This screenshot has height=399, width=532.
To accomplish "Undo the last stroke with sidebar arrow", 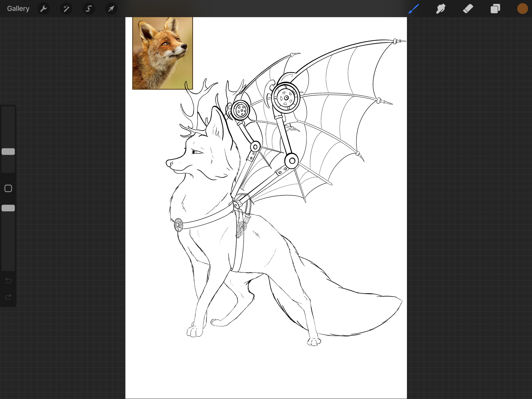I will click(8, 281).
